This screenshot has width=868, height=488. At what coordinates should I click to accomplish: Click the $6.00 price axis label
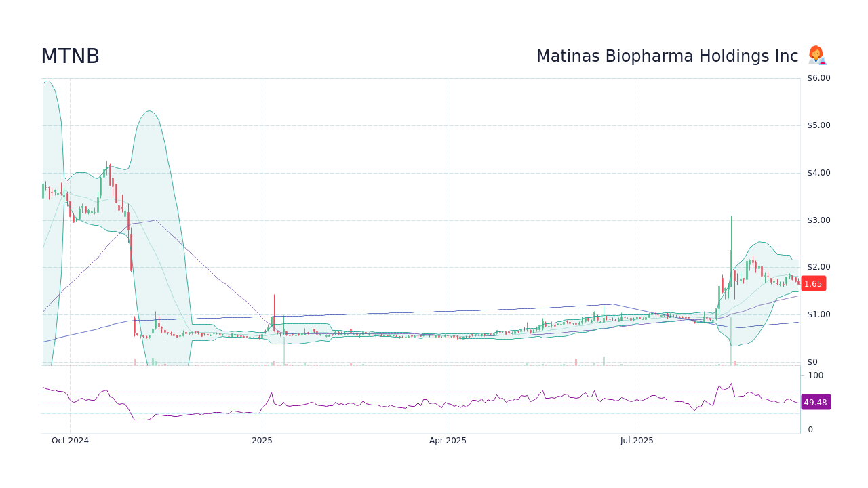coord(818,78)
